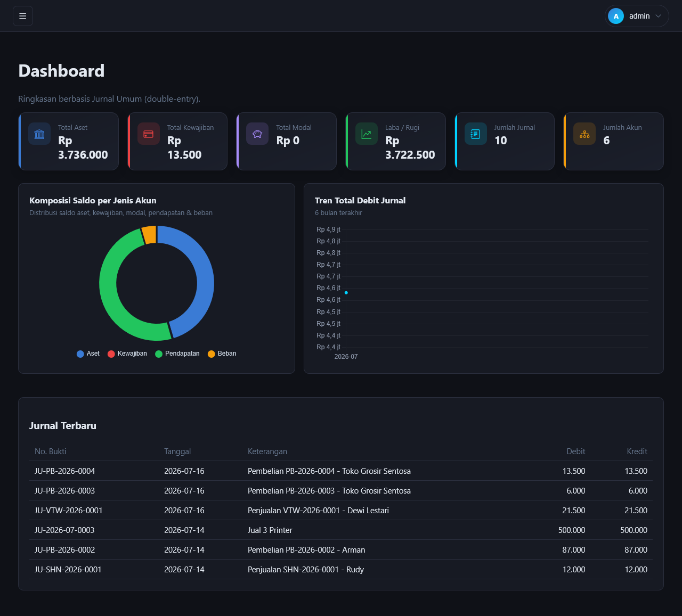Toggle the Kewajiban legend item
682x616 pixels.
pyautogui.click(x=127, y=354)
